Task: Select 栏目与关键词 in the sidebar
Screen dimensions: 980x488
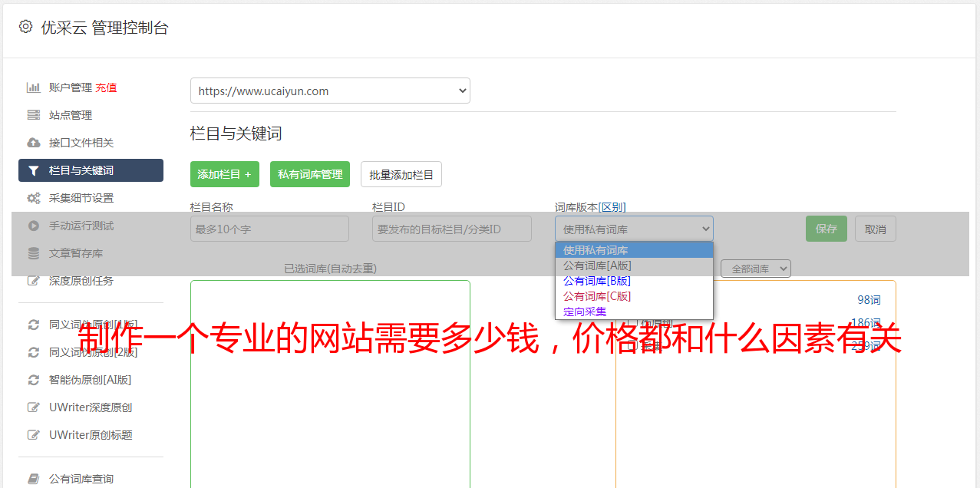Action: coord(91,170)
